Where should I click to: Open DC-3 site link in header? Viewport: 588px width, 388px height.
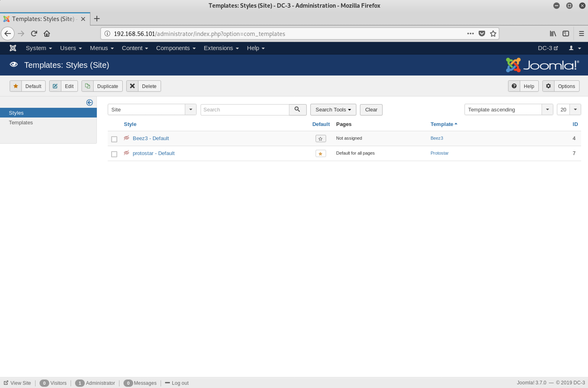coord(548,48)
